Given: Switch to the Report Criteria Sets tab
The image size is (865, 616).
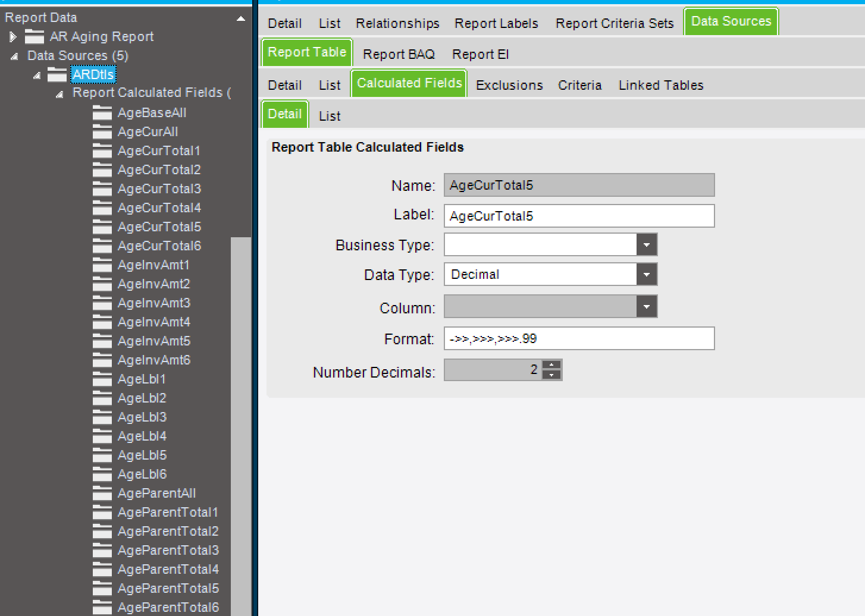Looking at the screenshot, I should [614, 24].
